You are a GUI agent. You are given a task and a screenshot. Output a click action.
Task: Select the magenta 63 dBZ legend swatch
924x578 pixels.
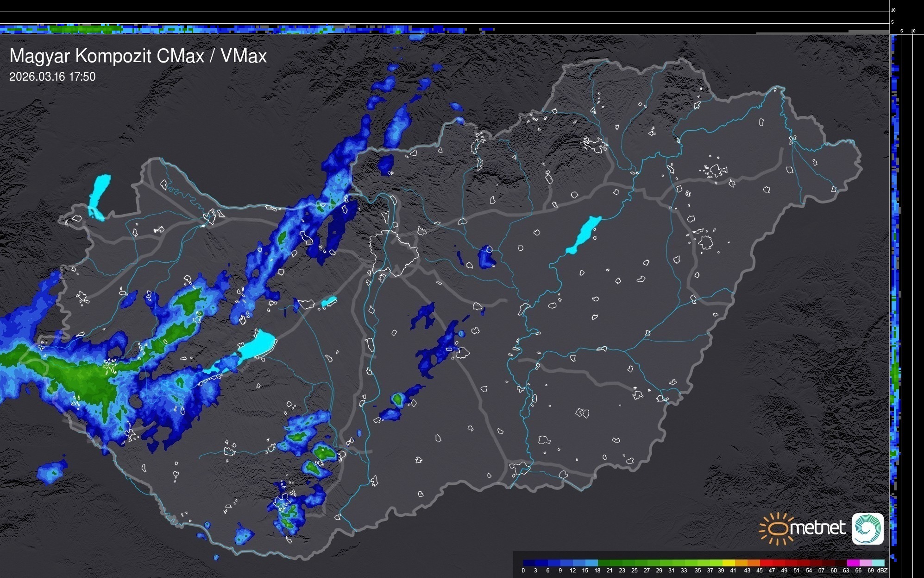(x=853, y=563)
